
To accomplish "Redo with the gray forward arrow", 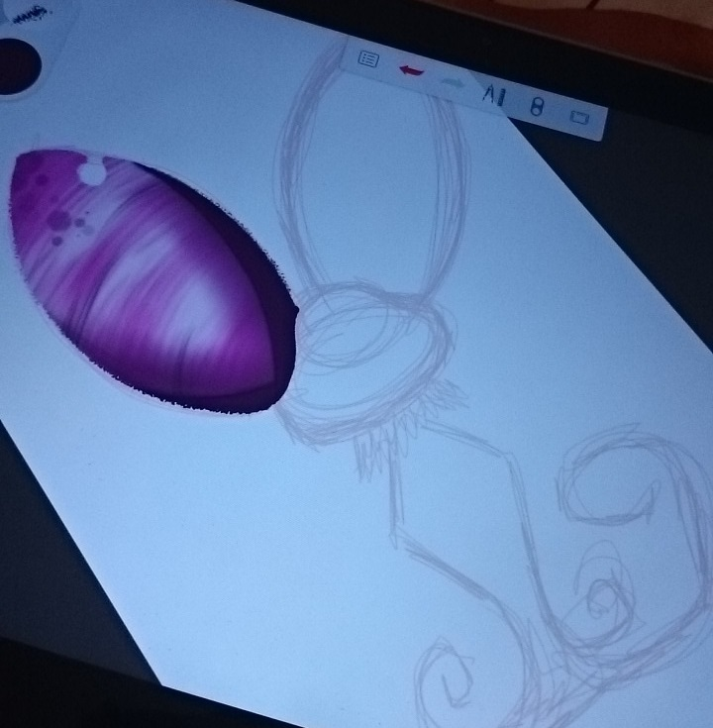I will [453, 83].
